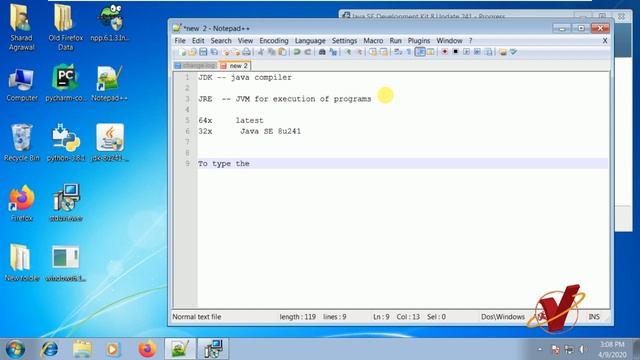
Task: Open the Language menu
Action: [310, 40]
